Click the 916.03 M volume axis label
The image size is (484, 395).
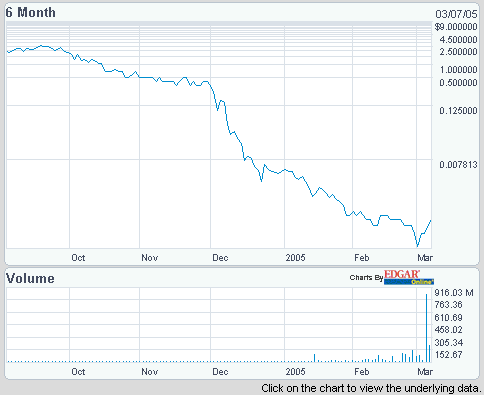[454, 293]
